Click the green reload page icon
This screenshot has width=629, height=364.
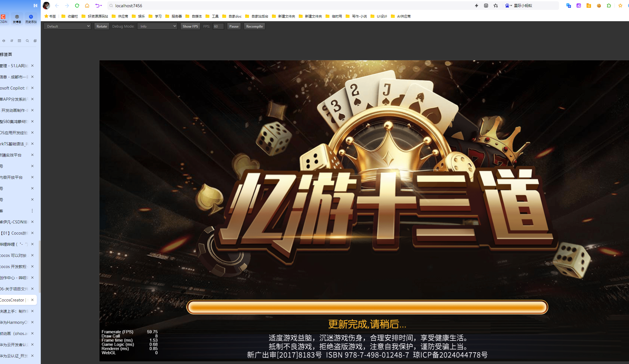pos(77,6)
